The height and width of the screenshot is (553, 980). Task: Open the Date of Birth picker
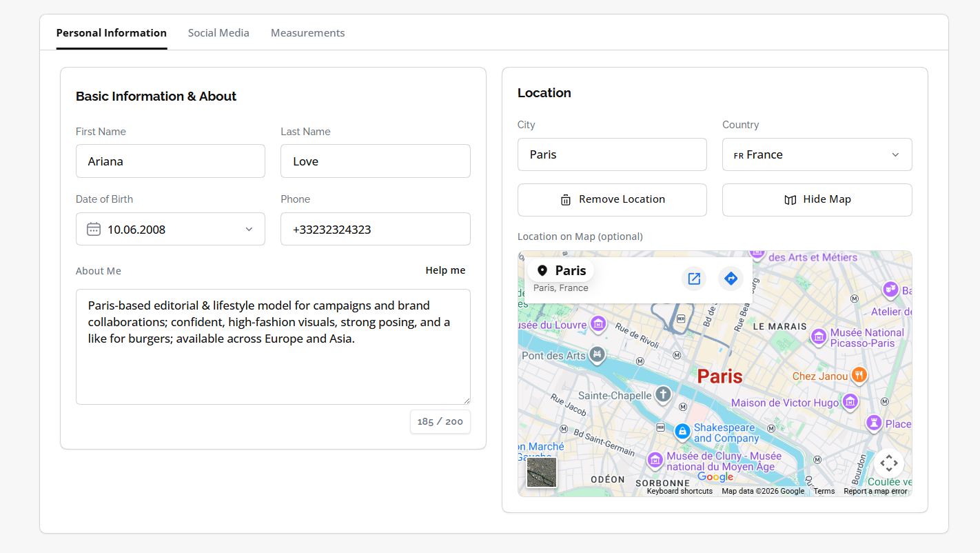click(170, 229)
